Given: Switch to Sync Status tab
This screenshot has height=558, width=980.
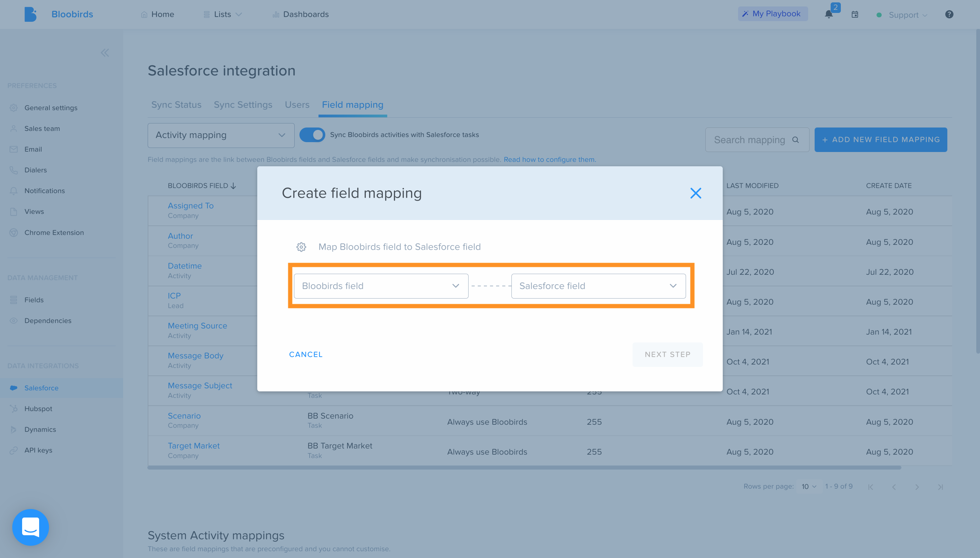Looking at the screenshot, I should click(x=176, y=105).
